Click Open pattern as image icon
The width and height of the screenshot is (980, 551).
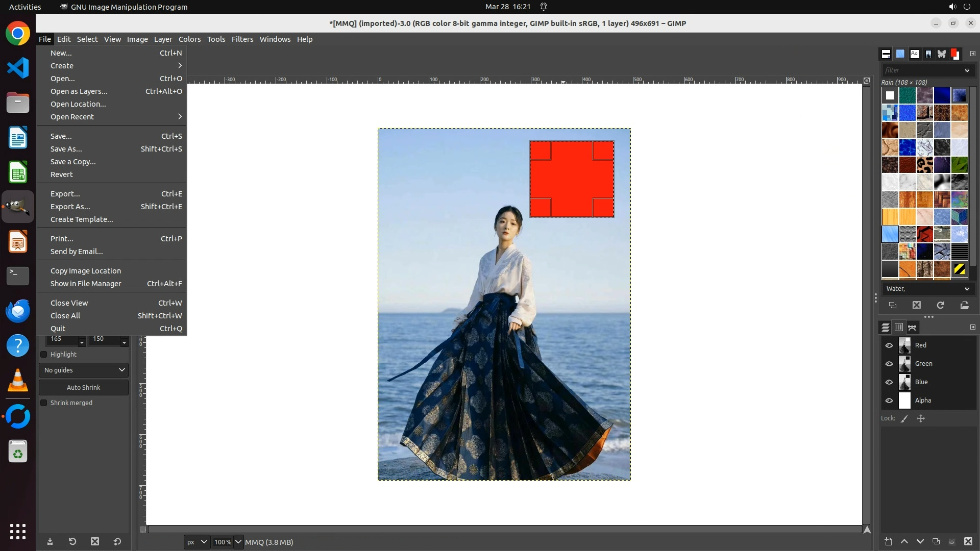(x=964, y=305)
